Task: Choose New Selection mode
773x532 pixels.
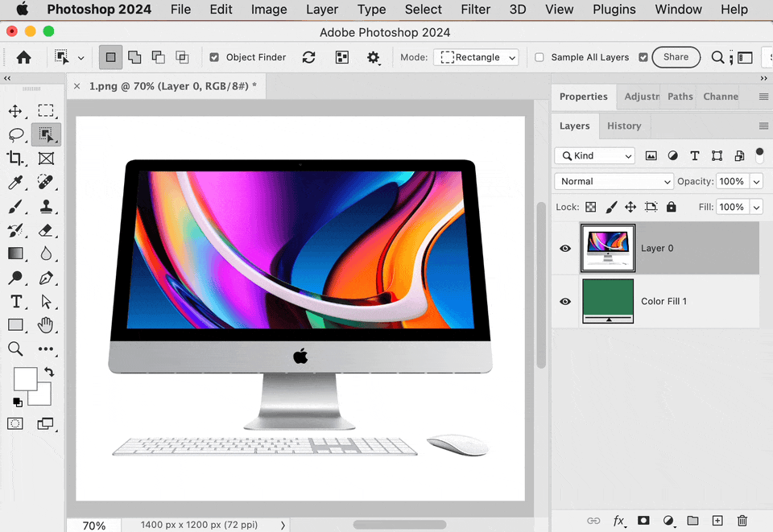Action: (111, 57)
